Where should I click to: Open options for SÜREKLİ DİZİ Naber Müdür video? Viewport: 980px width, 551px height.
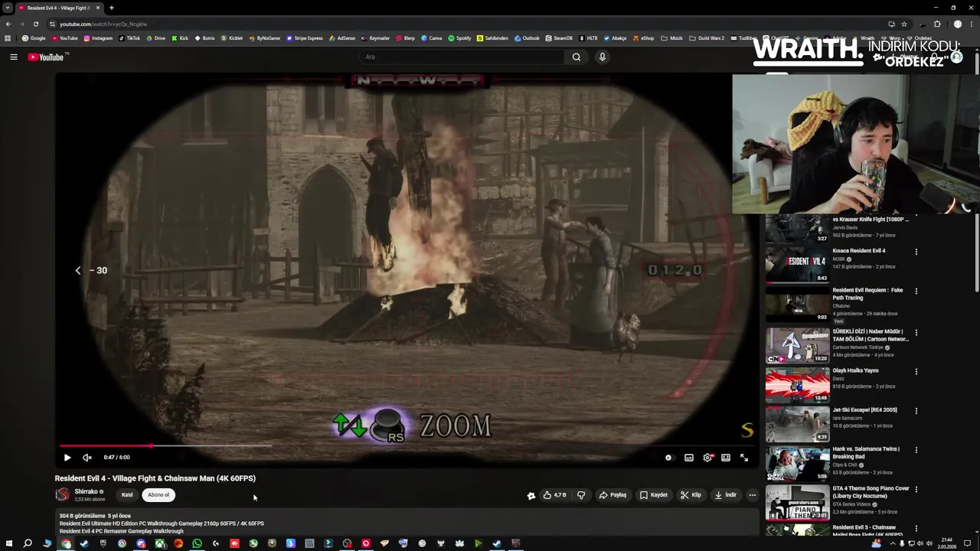[x=916, y=332]
